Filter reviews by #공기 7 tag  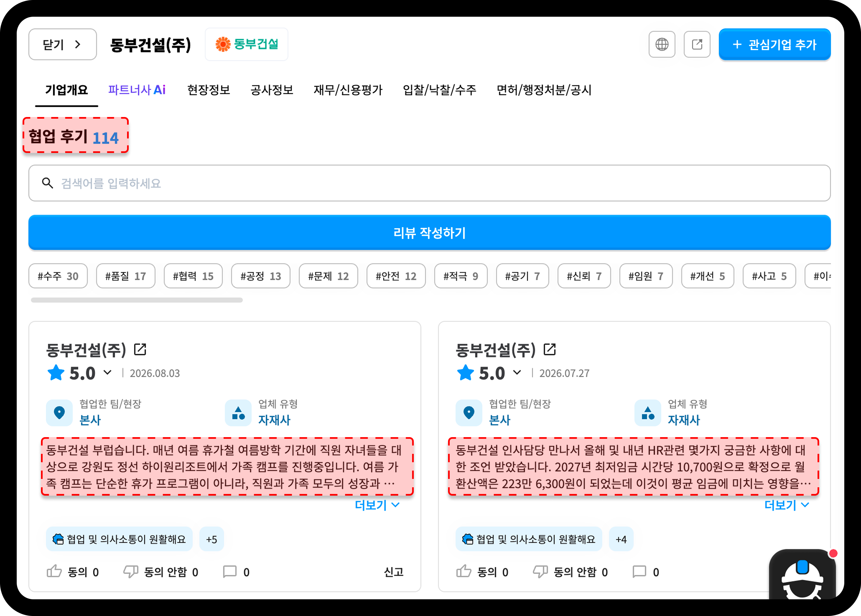click(x=522, y=276)
